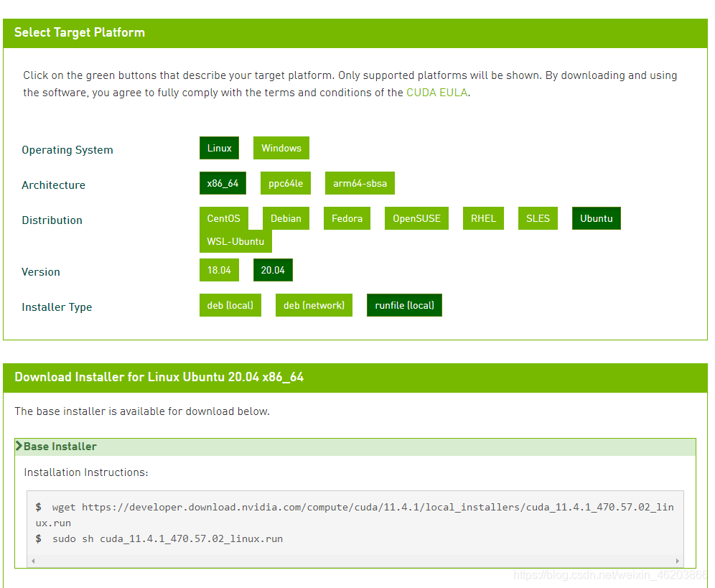Pick CentOS distribution
Image resolution: width=715 pixels, height=588 pixels.
point(223,218)
